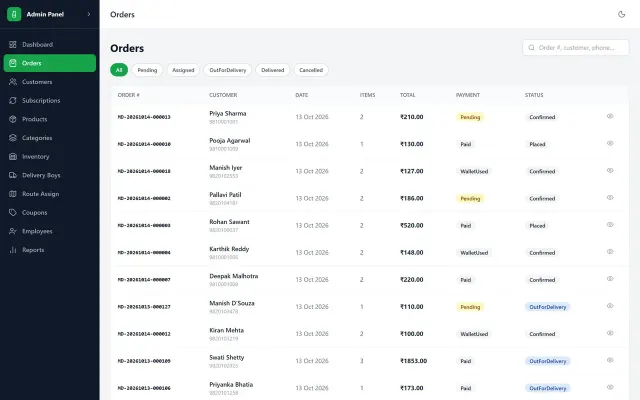Click the ₹210.00 total amount
Viewport: 640px width, 400px height.
click(411, 117)
